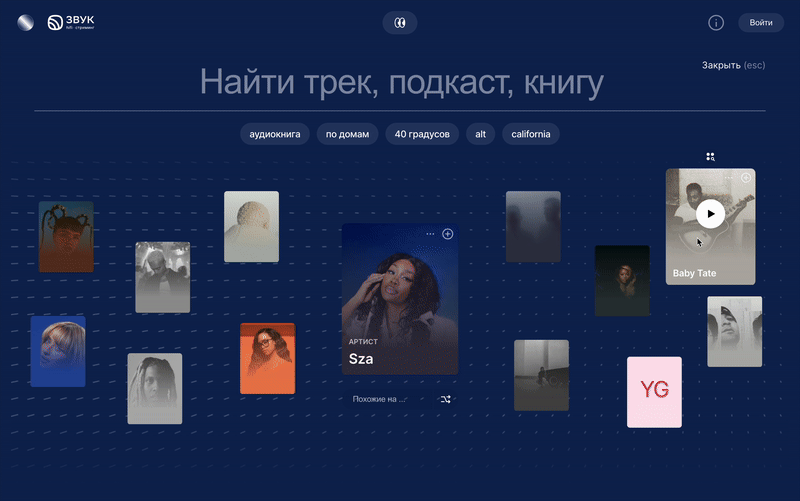Close search with Закрыть (esc)

coord(733,65)
